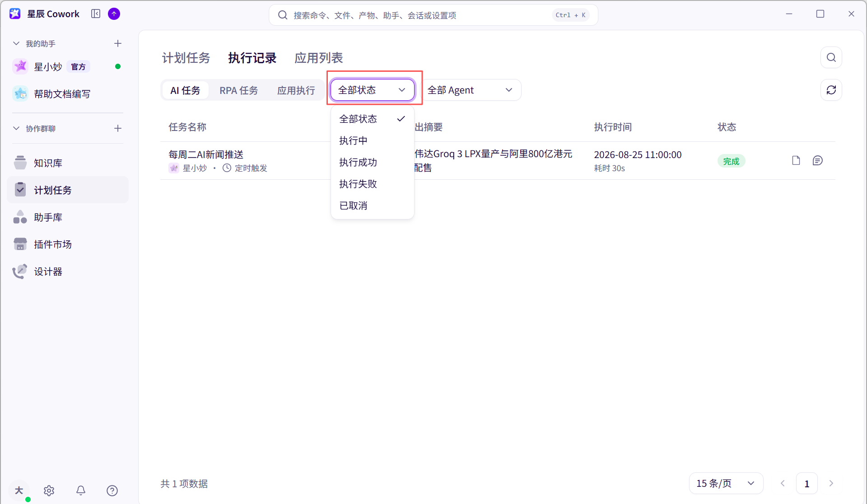Collapse the 我的助手 section

(x=16, y=43)
